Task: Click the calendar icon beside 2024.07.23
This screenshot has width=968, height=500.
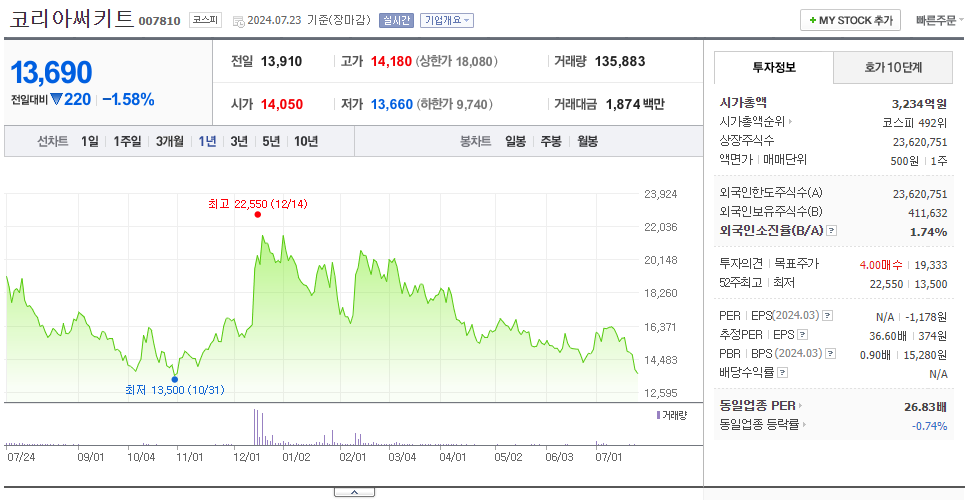Action: (238, 21)
